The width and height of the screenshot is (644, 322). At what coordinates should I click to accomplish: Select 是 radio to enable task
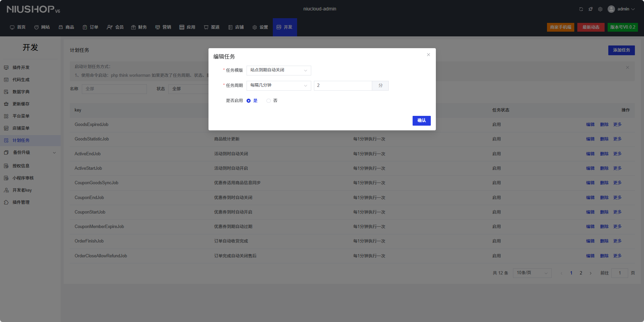[249, 101]
